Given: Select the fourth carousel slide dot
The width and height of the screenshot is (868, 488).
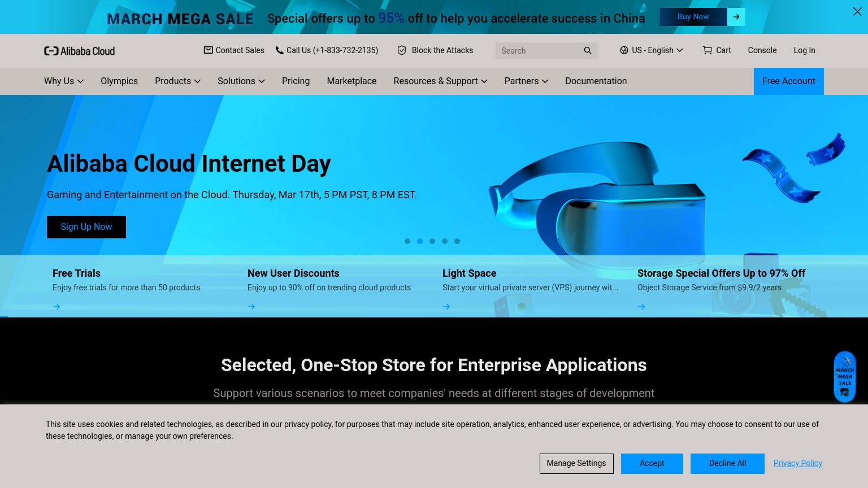Looking at the screenshot, I should pyautogui.click(x=445, y=241).
